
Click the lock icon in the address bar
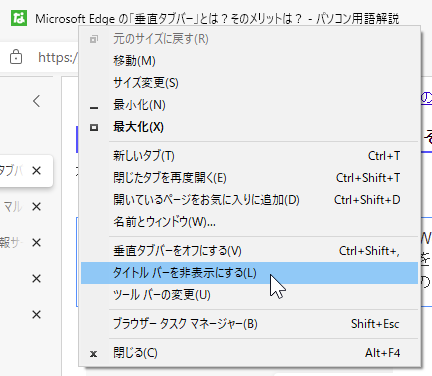[16, 57]
